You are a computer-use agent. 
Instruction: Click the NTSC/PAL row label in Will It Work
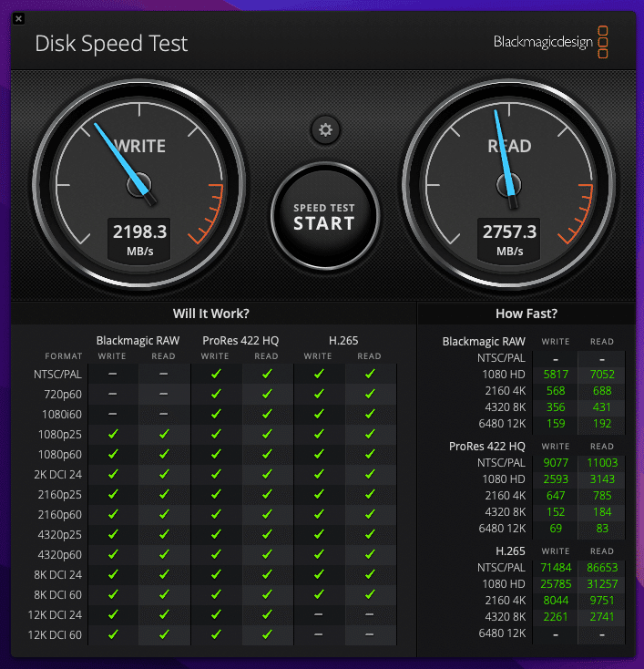point(57,375)
